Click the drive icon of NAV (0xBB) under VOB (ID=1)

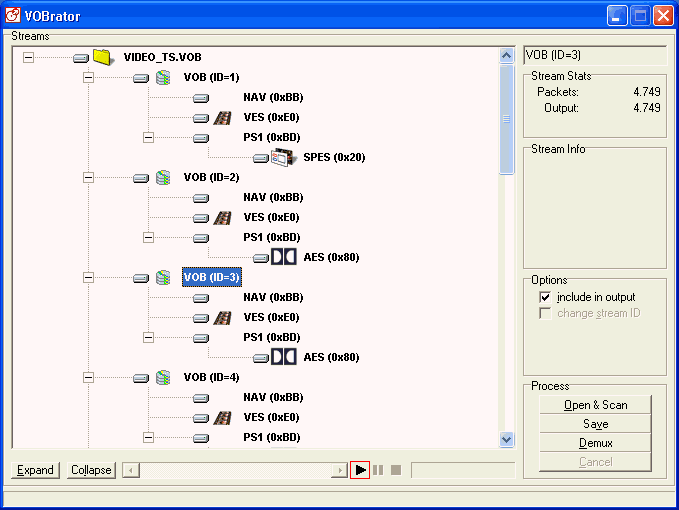[201, 98]
